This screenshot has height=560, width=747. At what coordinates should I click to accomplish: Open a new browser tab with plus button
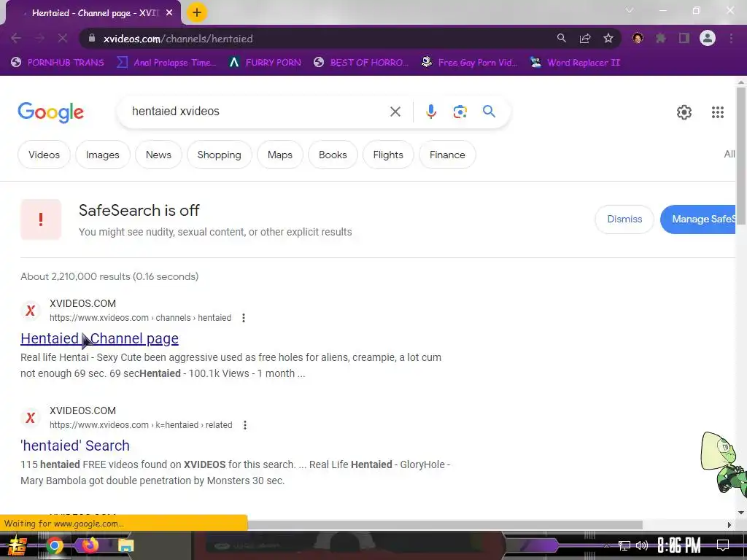pyautogui.click(x=197, y=12)
